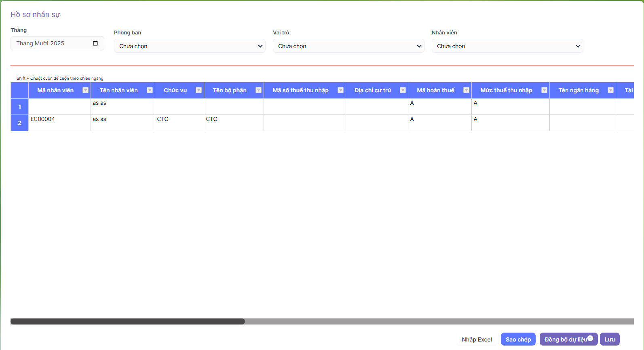
Task: Open filter icon for Mã nhân viên column
Action: (x=85, y=90)
